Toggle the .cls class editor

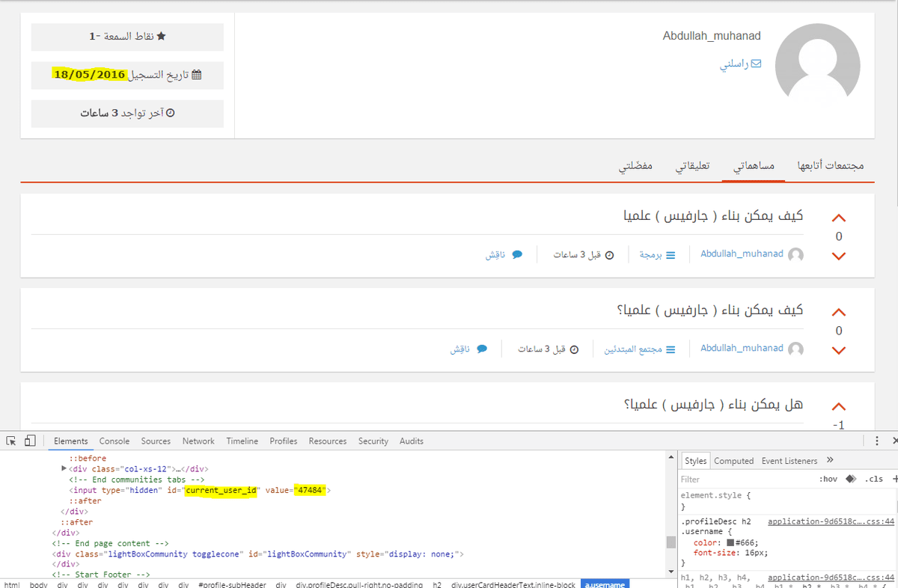[x=874, y=479]
